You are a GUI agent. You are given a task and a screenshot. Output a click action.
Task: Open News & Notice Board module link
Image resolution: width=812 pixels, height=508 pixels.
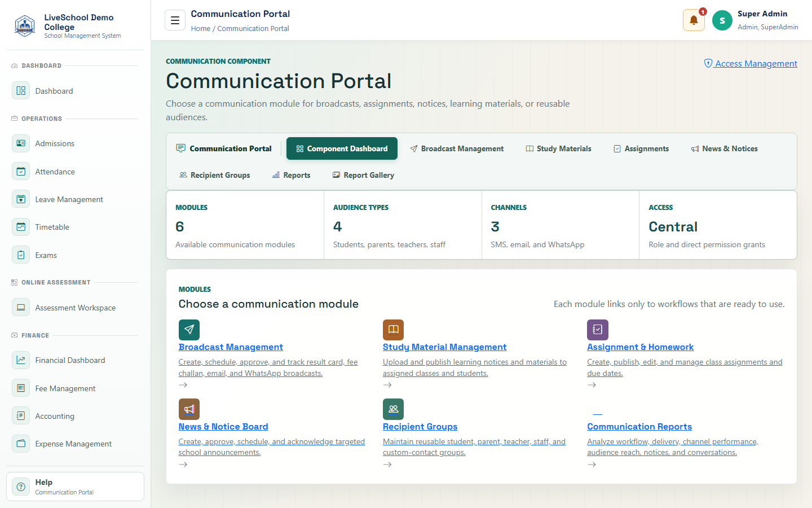(x=223, y=426)
